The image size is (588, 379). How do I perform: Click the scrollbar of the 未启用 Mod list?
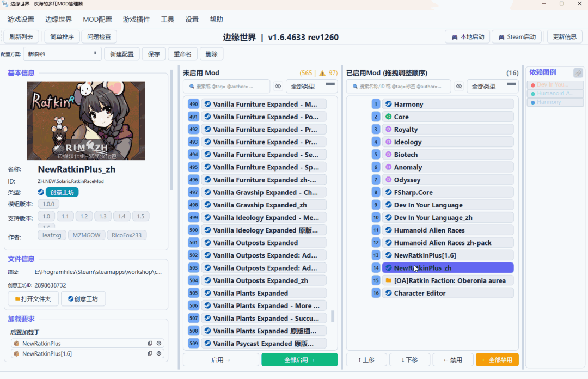[332, 316]
